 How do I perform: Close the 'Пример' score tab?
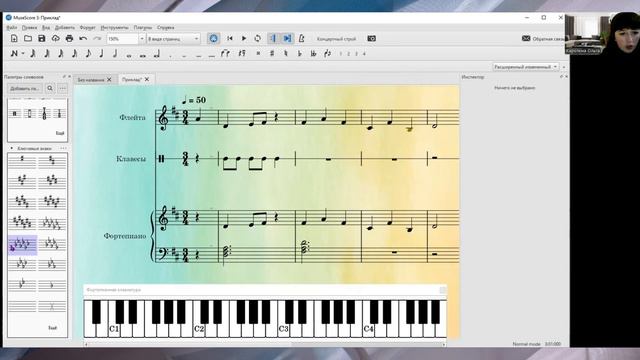click(x=147, y=80)
